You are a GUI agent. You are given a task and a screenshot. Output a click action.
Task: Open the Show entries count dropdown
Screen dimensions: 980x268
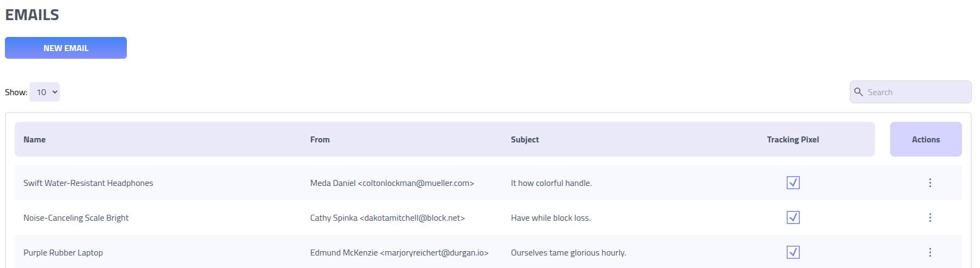(x=45, y=92)
